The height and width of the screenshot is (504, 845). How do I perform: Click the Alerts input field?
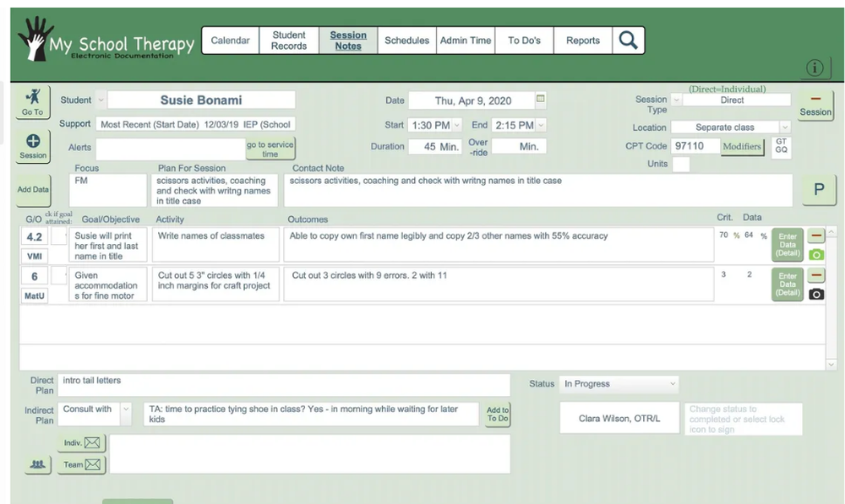[x=171, y=149]
